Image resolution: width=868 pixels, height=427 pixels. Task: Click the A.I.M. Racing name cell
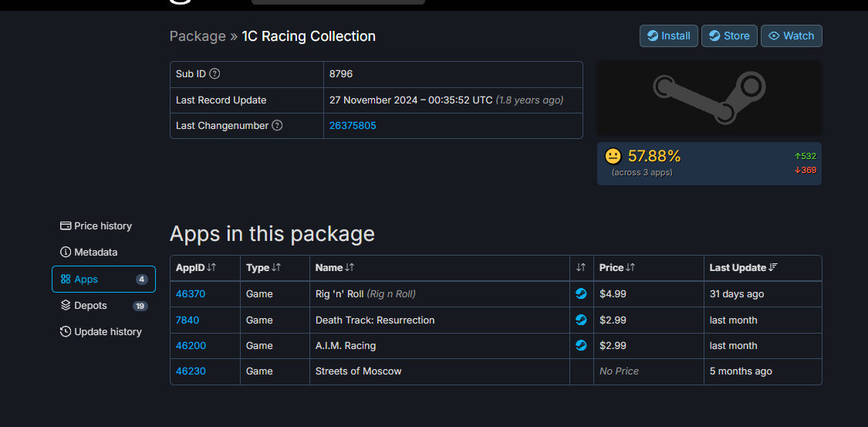coord(440,346)
